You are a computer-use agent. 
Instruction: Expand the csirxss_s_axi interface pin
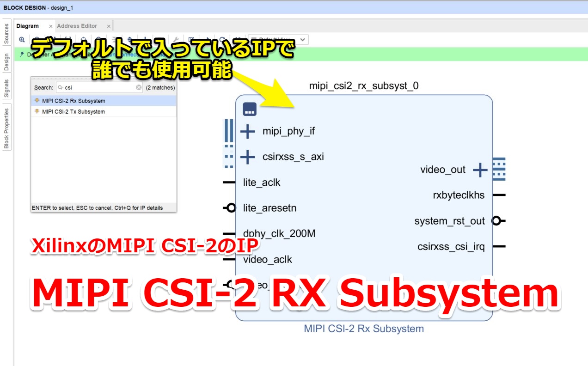tap(248, 157)
